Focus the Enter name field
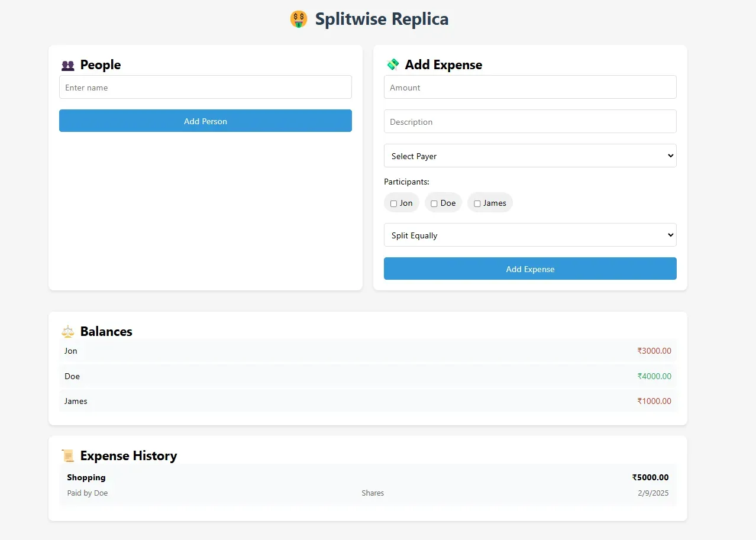756x540 pixels. [205, 87]
